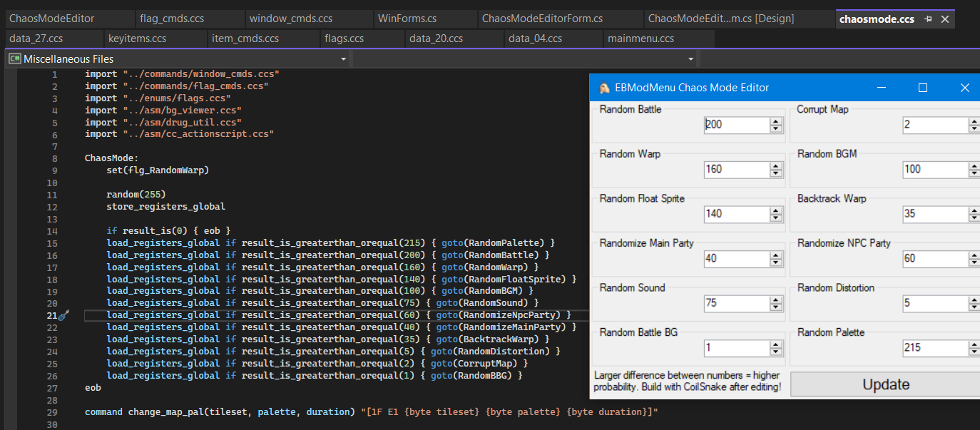
Task: Increase Randomize Main Party value with up arrow
Action: pos(776,254)
